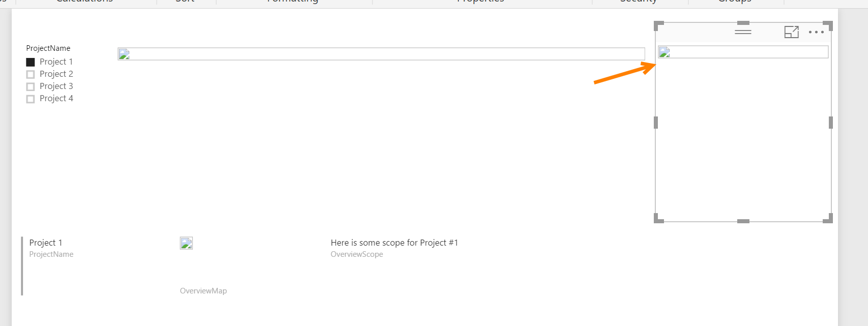Viewport: 868px width, 326px height.
Task: Click broken OverviewMap image icon
Action: tap(186, 243)
